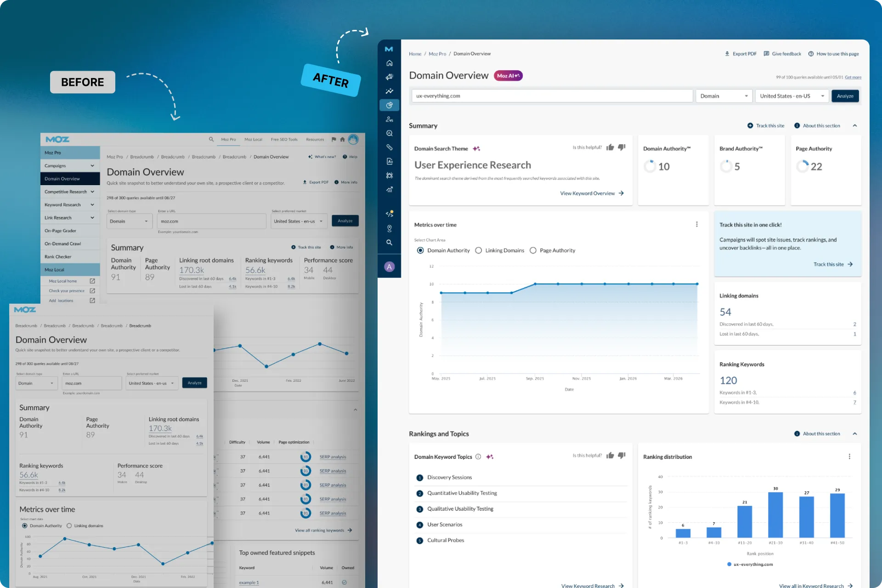
Task: Select Linking Domains radio in After chart
Action: 479,250
